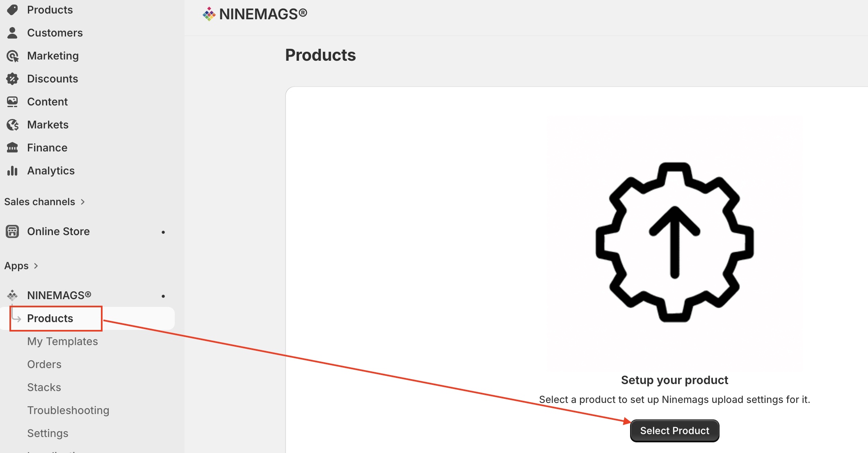Click the gear upload illustration

[674, 242]
